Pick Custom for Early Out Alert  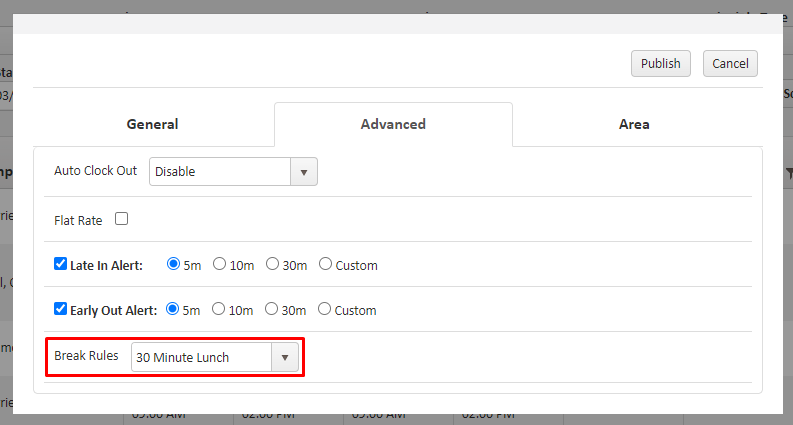click(x=325, y=310)
